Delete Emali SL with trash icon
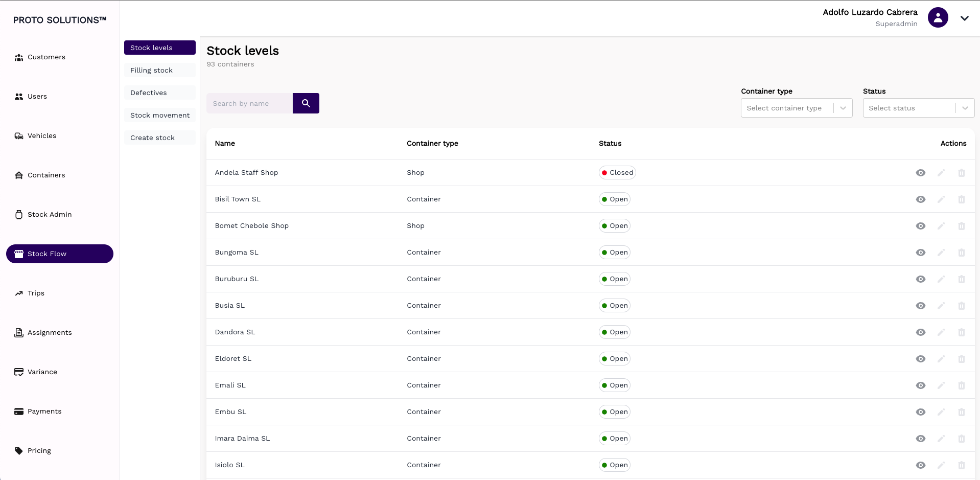The width and height of the screenshot is (980, 480). click(962, 385)
